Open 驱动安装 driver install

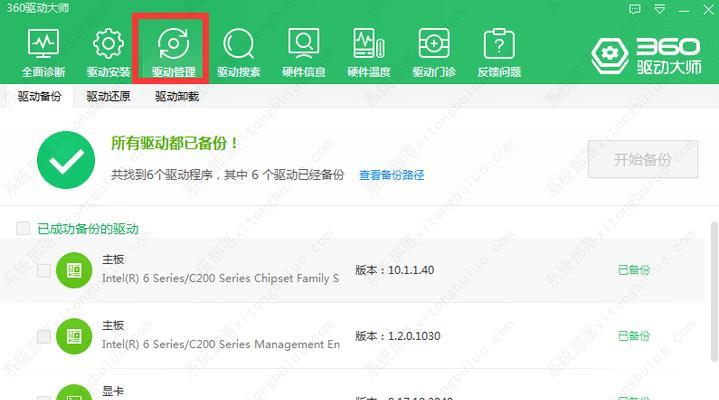coord(108,53)
